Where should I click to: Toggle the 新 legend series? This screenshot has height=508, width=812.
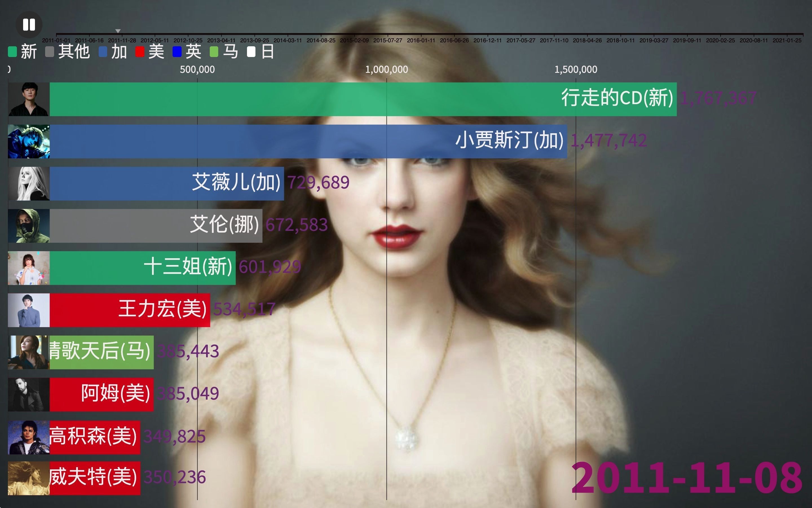click(x=22, y=52)
